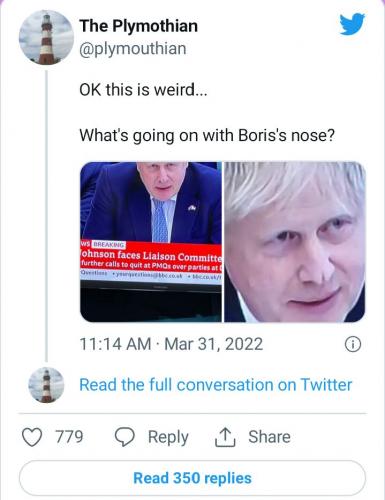Screen dimensions: 385x500
Task: Open Read the full conversation on Twitter
Action: pyautogui.click(x=215, y=385)
